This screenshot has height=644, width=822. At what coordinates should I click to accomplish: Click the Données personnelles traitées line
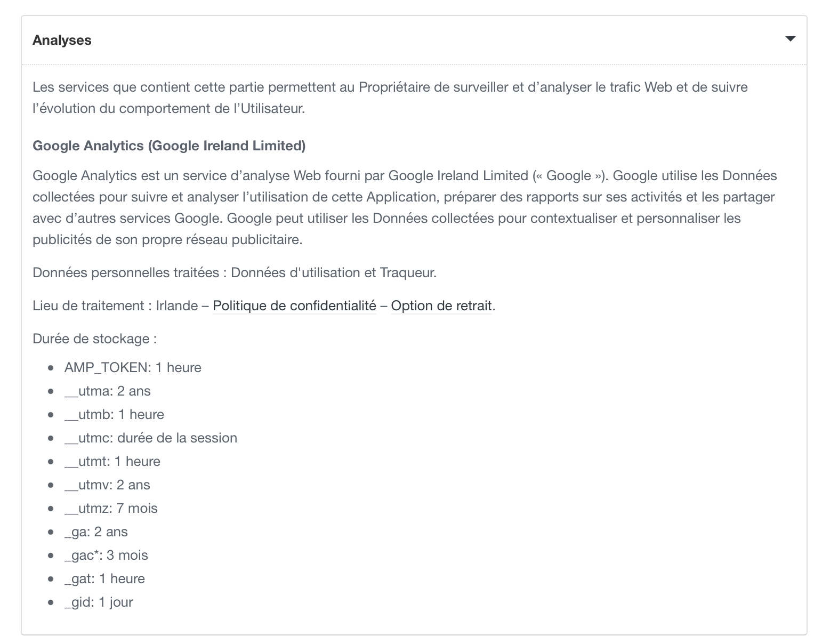click(x=235, y=273)
